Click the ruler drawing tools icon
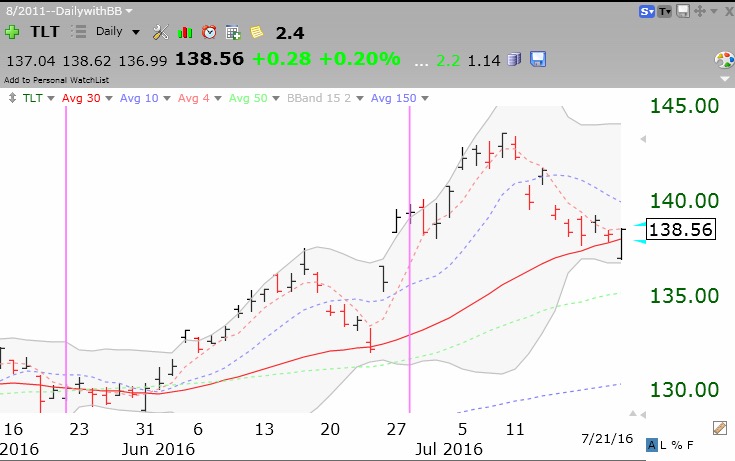The width and height of the screenshot is (735, 461). pos(720,428)
